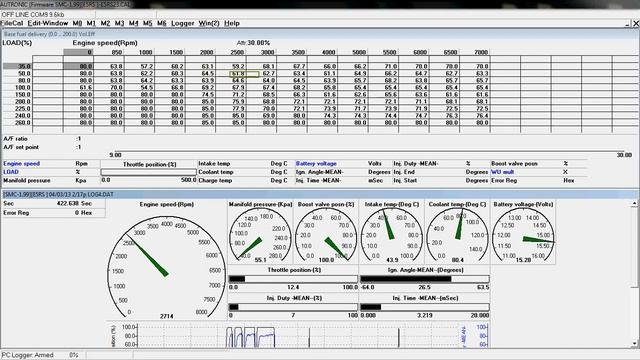Click the Coolant temp gauge

click(x=457, y=236)
